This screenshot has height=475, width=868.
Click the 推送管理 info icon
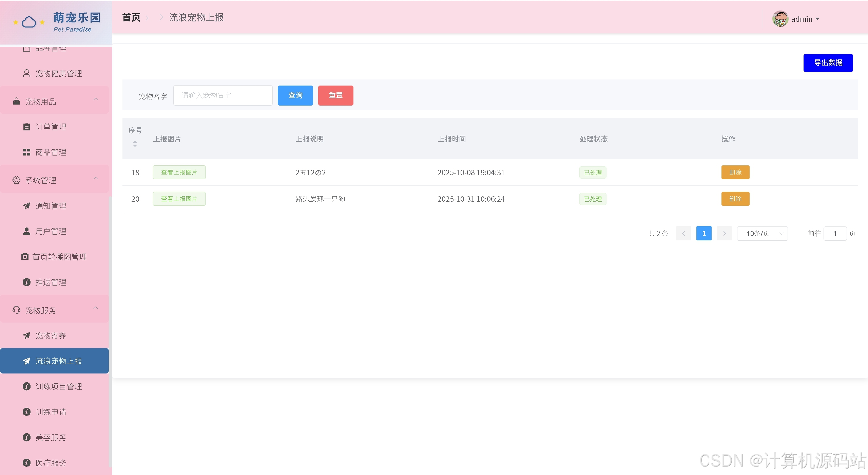coord(26,282)
